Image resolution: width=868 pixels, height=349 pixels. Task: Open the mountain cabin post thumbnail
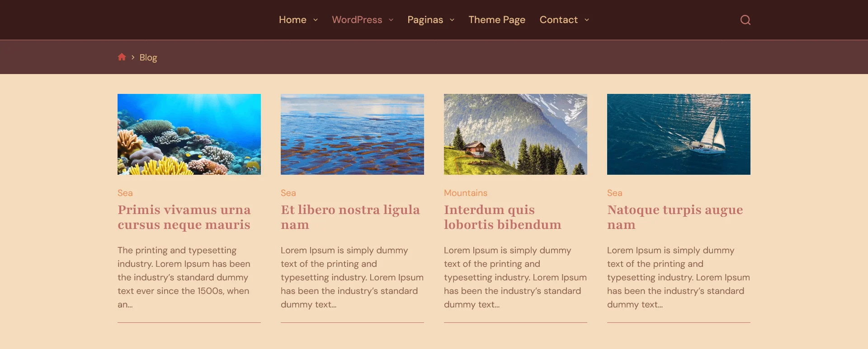[x=515, y=134]
